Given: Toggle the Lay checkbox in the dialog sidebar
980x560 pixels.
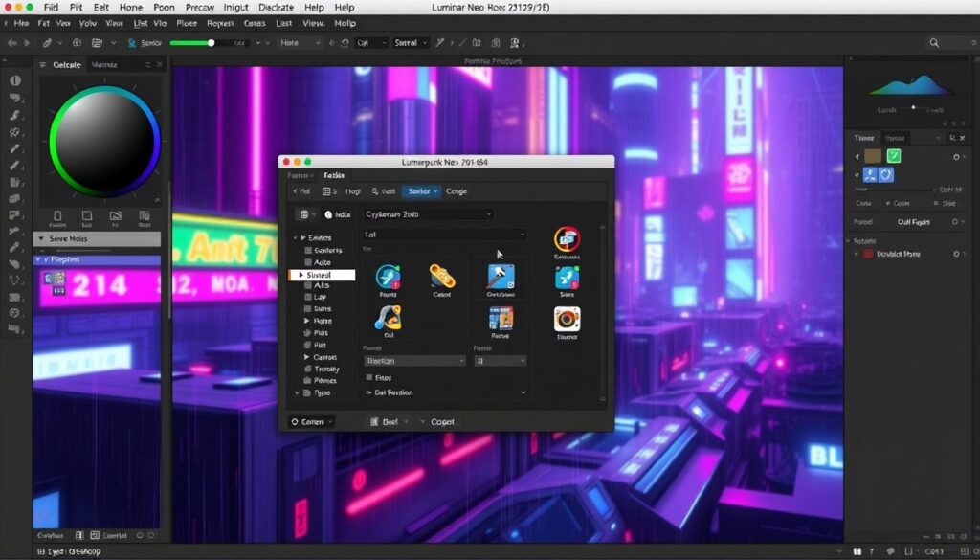Looking at the screenshot, I should tap(307, 297).
